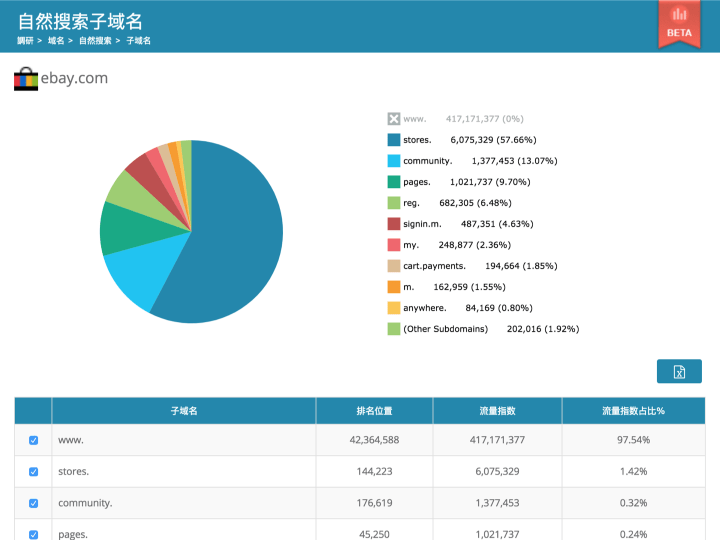The height and width of the screenshot is (540, 720).
Task: Go to the 自然搜索 breadcrumb link
Action: pos(95,40)
